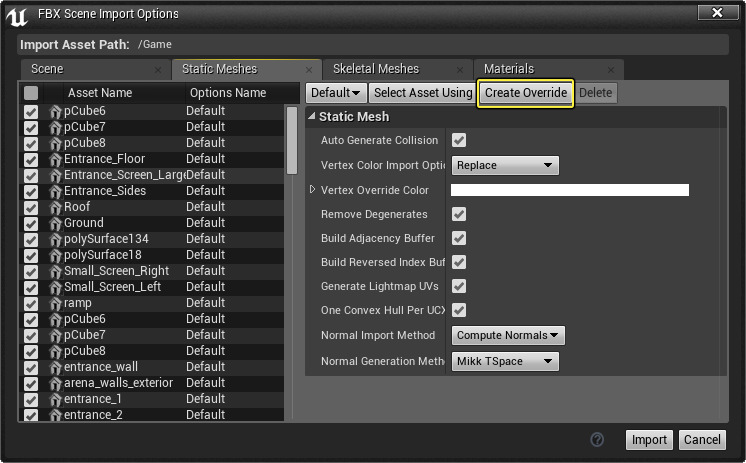The height and width of the screenshot is (463, 746).
Task: Toggle the Generate Lightmap UVs checkbox
Action: click(x=459, y=286)
